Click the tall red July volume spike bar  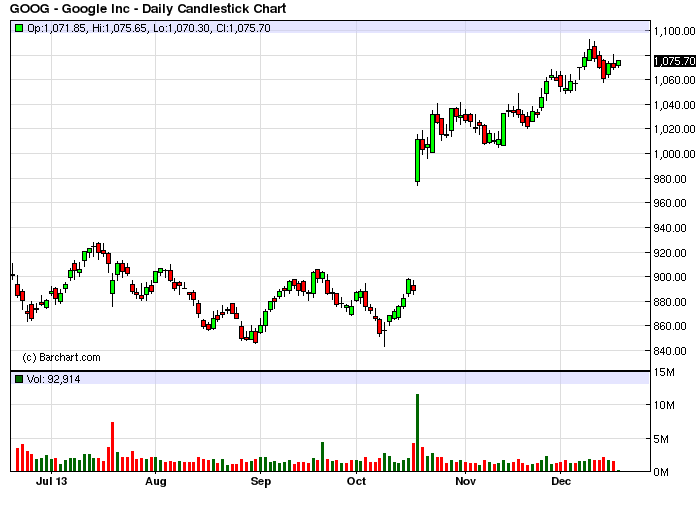point(112,446)
